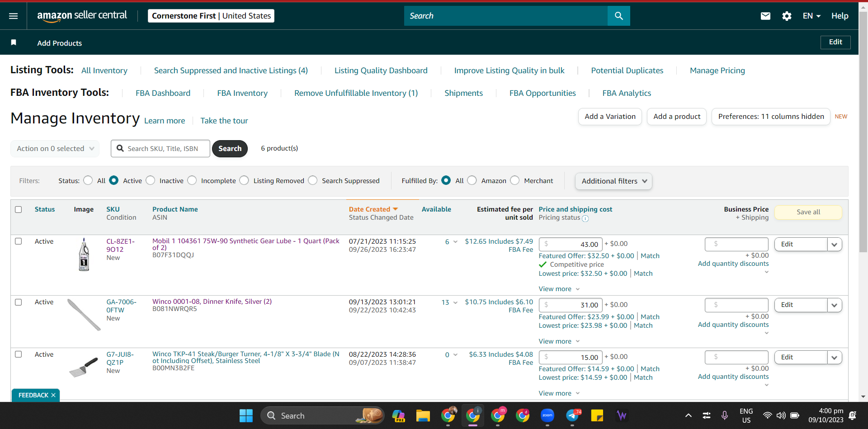The height and width of the screenshot is (429, 868).
Task: Click the black Search button for SKU search
Action: pyautogui.click(x=230, y=149)
